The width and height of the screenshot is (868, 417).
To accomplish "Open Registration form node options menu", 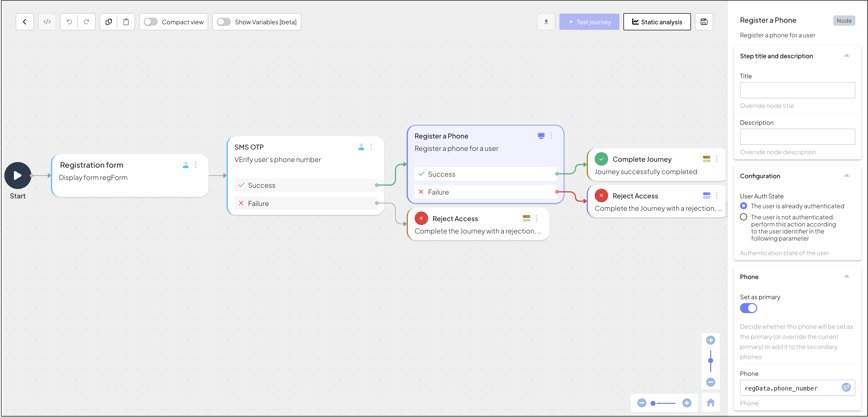I will (196, 165).
